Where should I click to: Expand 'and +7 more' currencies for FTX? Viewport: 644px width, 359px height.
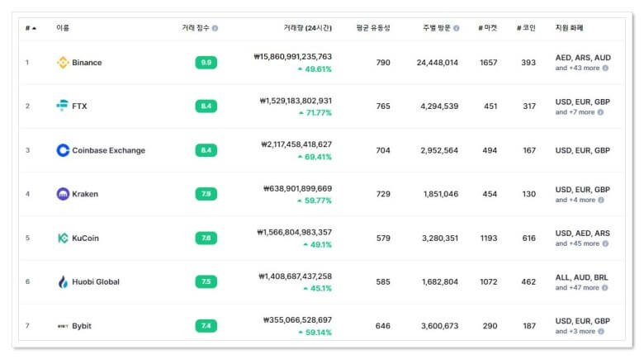coord(575,112)
